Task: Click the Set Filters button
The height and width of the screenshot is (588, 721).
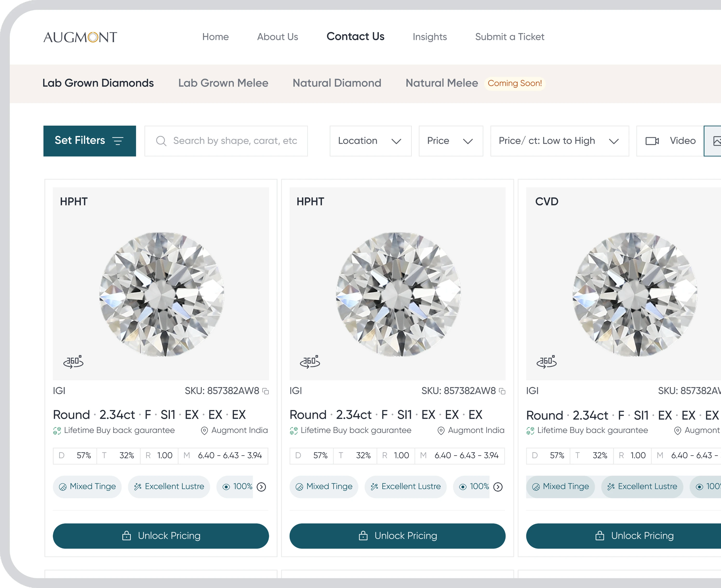Action: [90, 141]
